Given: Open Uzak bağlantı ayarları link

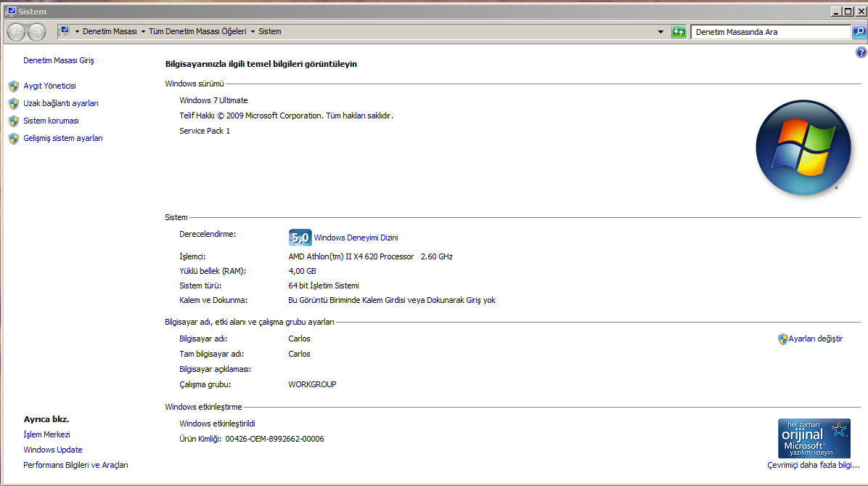Looking at the screenshot, I should [x=61, y=103].
